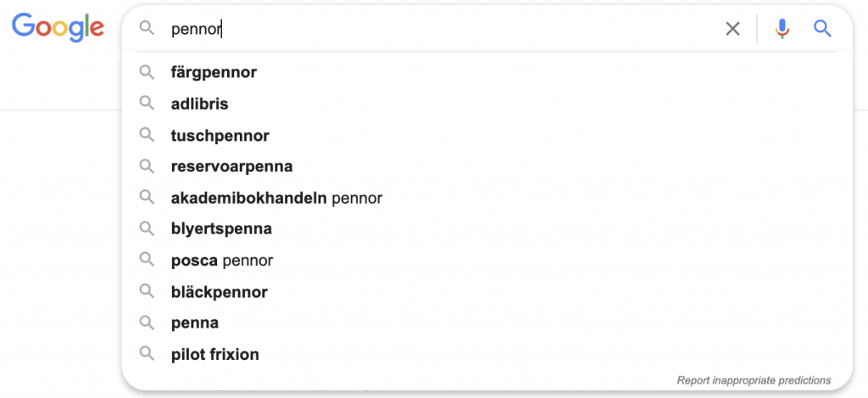Start voice search with microphone icon

(782, 29)
